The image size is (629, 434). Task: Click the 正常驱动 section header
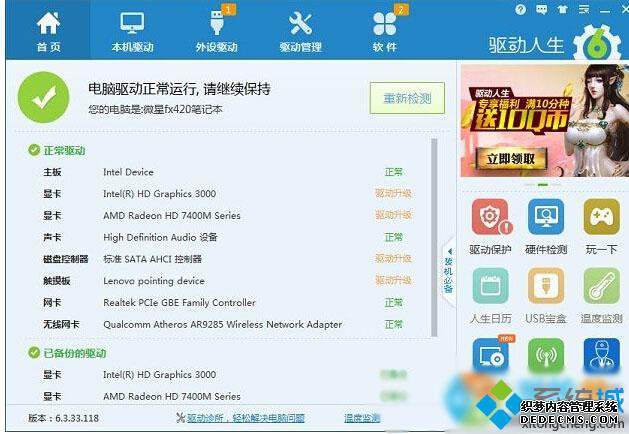click(x=57, y=150)
